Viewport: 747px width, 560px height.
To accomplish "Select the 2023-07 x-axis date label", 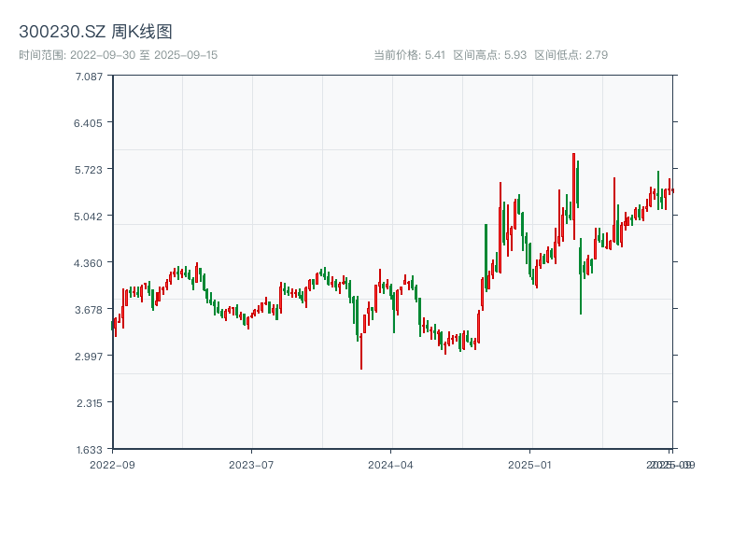I will tap(251, 464).
